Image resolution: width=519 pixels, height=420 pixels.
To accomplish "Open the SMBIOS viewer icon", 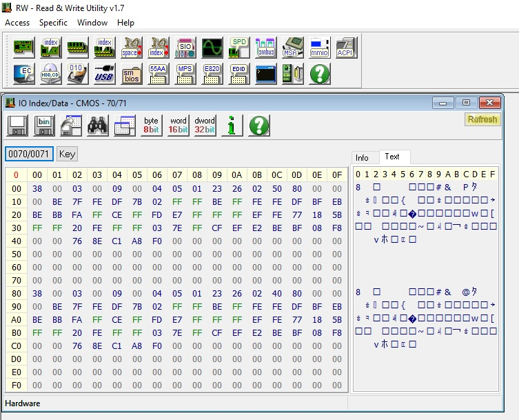I will (x=131, y=73).
